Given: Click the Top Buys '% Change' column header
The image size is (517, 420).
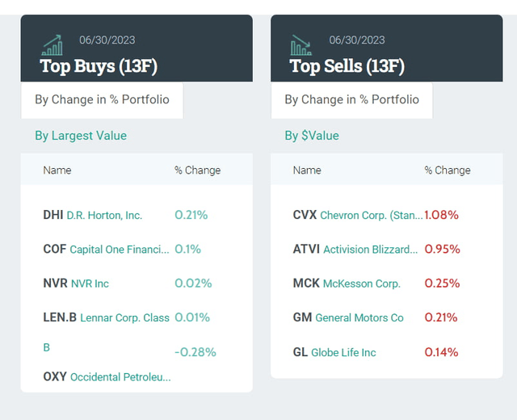Looking at the screenshot, I should click(x=197, y=170).
